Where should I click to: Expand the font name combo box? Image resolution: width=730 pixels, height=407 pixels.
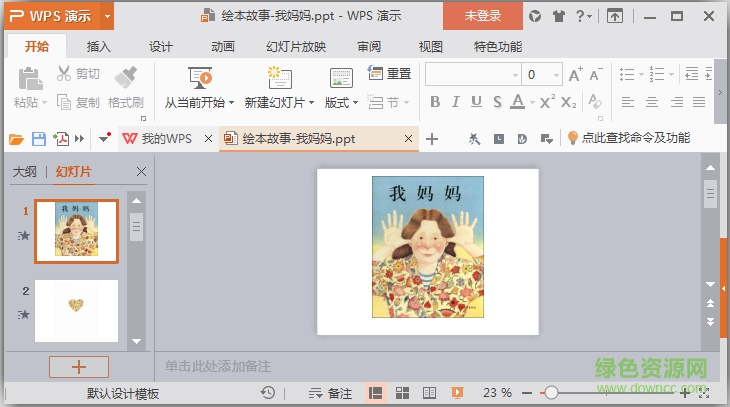(515, 75)
